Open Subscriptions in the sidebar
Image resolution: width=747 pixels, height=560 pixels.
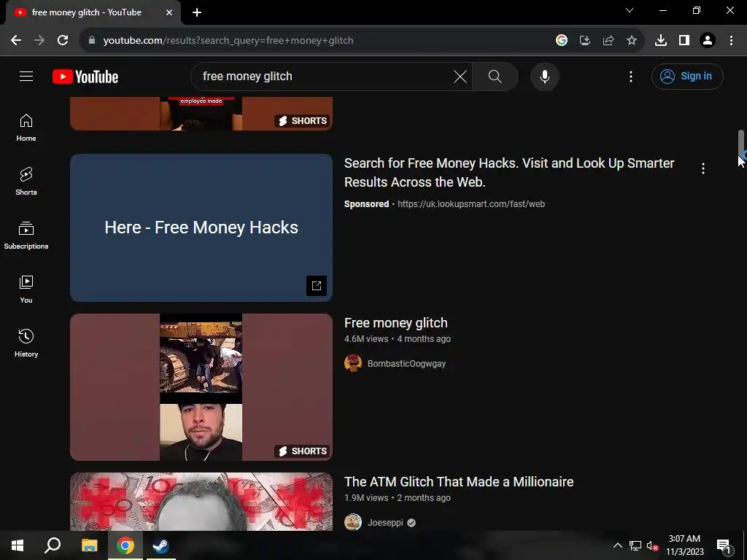[26, 236]
